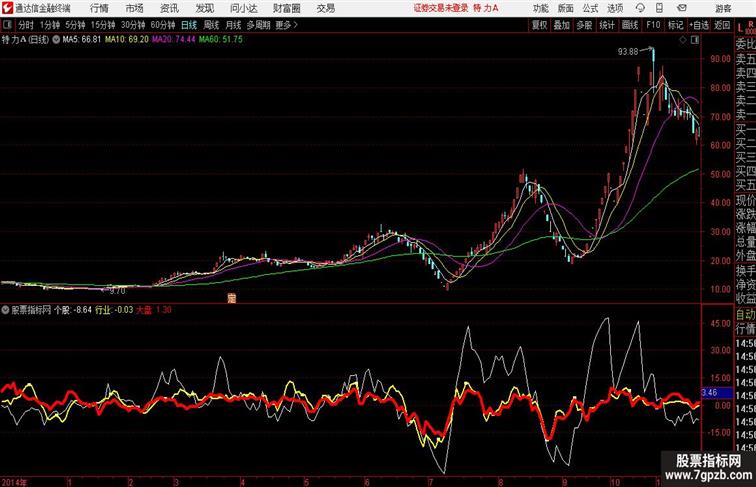Click the 统计 toolbar button
756x487 pixels.
click(607, 25)
